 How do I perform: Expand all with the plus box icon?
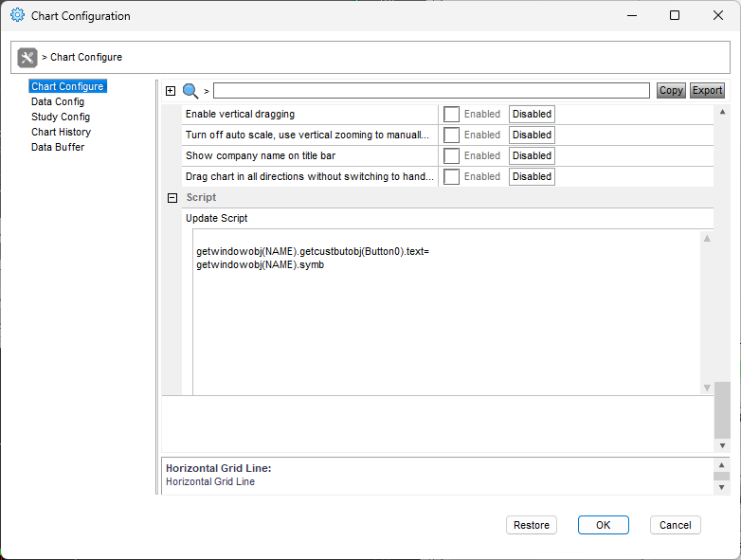[171, 91]
